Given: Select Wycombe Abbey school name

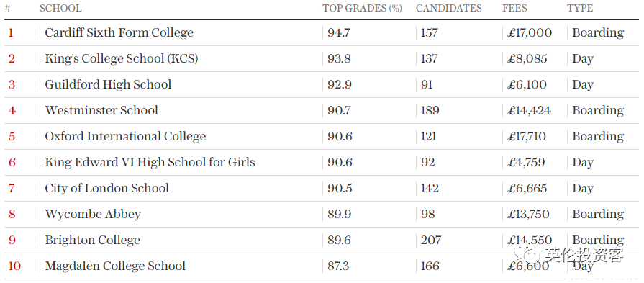Looking at the screenshot, I should click(x=93, y=215).
